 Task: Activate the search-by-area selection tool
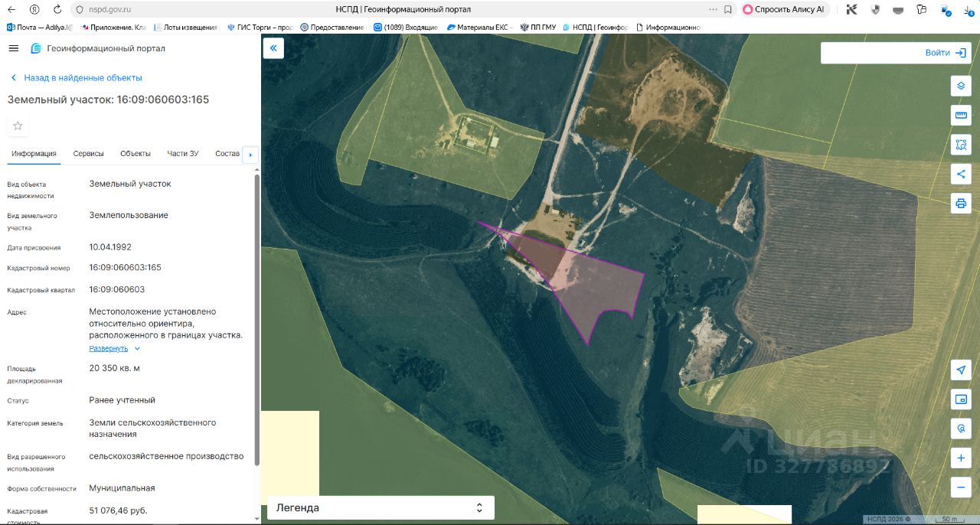point(961,144)
